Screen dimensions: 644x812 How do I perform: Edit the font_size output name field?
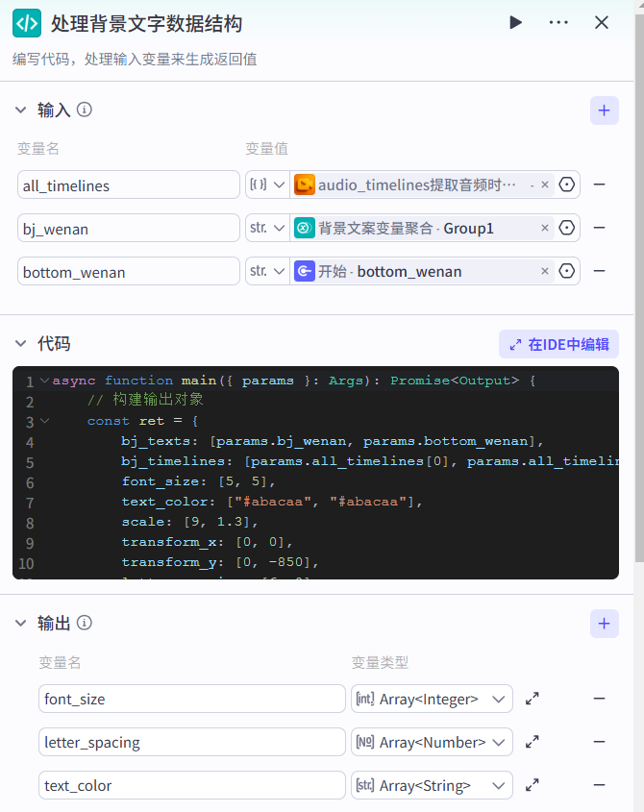coord(191,699)
